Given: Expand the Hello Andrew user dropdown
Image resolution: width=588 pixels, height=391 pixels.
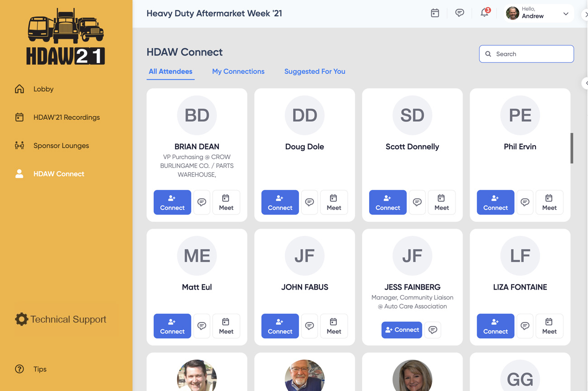Looking at the screenshot, I should click(x=565, y=14).
